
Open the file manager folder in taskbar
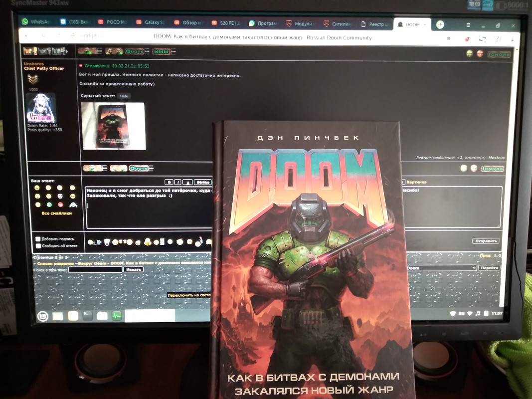[102, 316]
